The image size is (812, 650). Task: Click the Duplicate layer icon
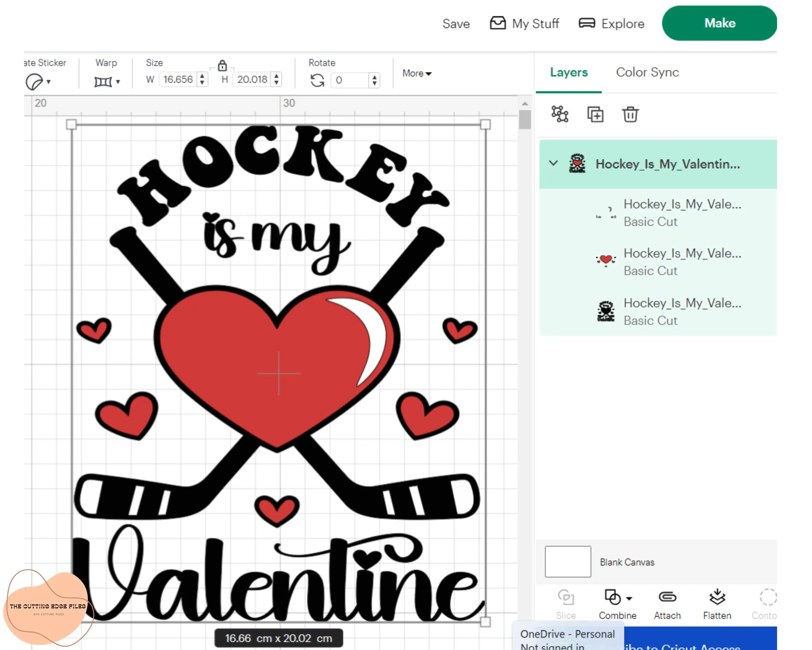tap(595, 114)
